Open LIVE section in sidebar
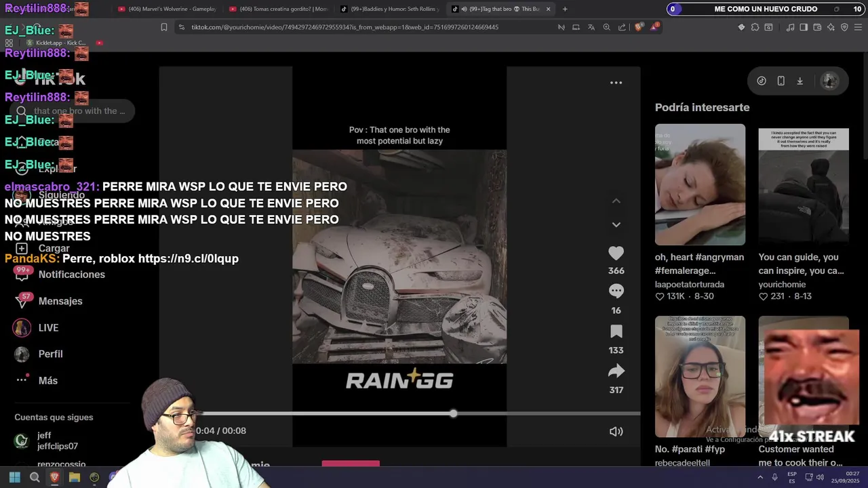Viewport: 868px width, 488px height. coord(48,327)
